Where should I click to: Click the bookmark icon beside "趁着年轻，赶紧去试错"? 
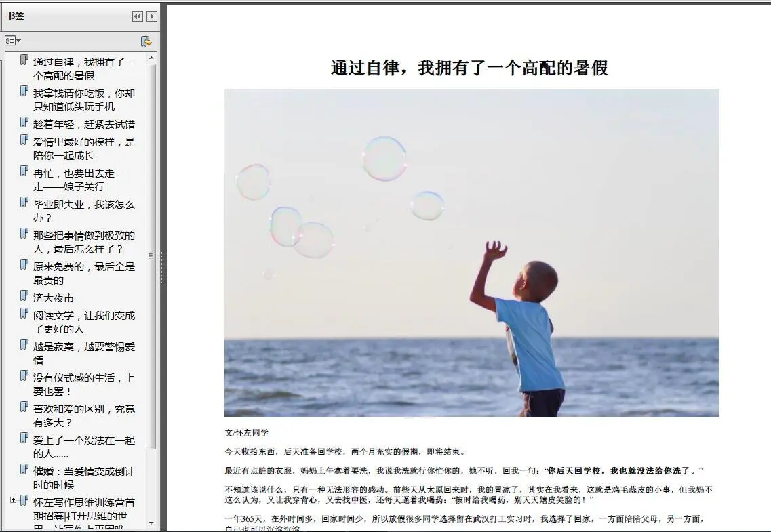[24, 124]
